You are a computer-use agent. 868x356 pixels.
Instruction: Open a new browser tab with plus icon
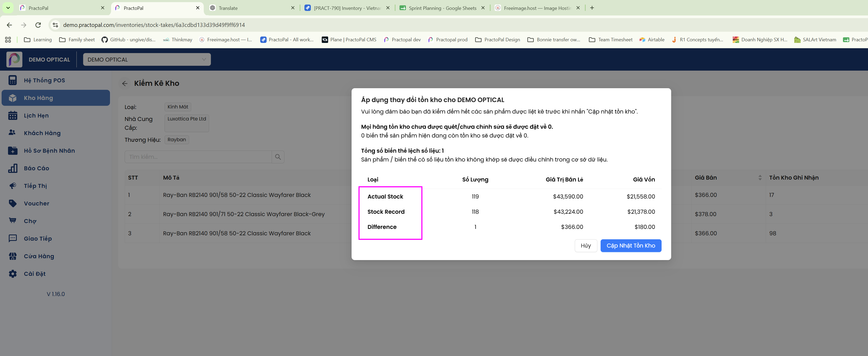[592, 8]
